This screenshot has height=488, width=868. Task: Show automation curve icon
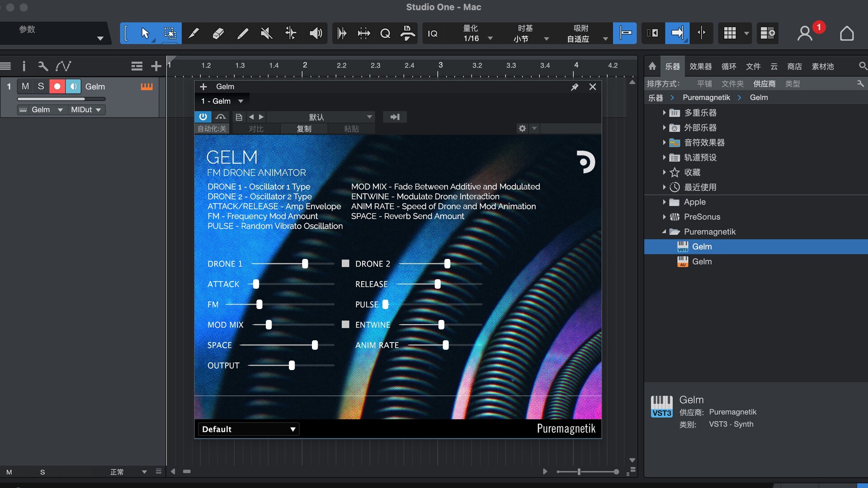click(63, 66)
